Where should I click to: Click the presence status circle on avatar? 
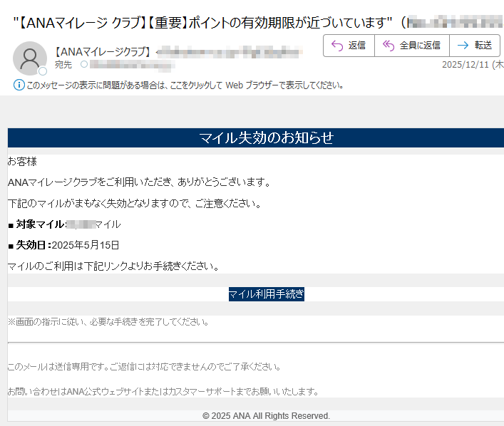tap(43, 71)
